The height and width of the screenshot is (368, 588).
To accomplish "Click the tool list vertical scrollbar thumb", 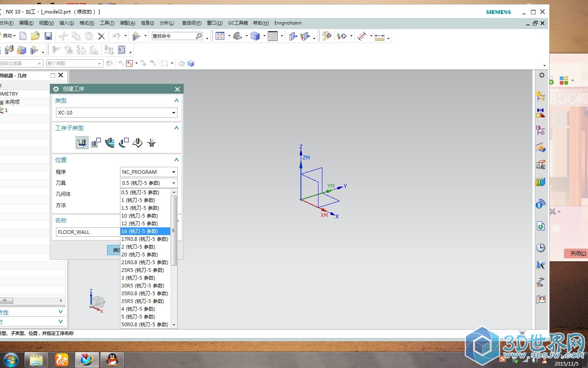I will pos(174,231).
